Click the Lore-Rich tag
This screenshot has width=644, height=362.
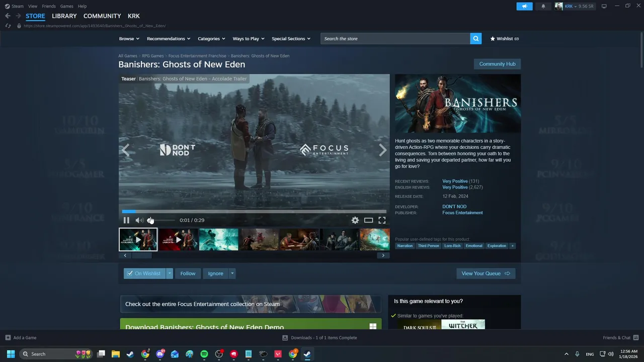pos(452,246)
